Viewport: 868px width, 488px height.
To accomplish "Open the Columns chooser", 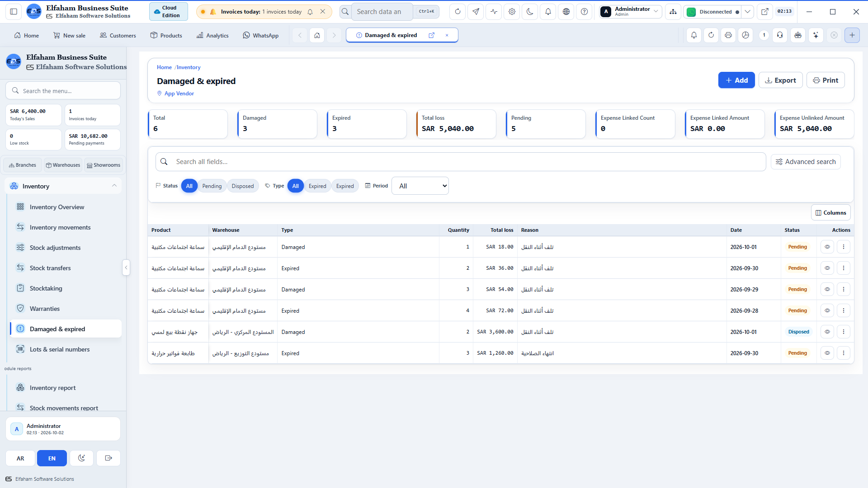I will click(x=831, y=213).
